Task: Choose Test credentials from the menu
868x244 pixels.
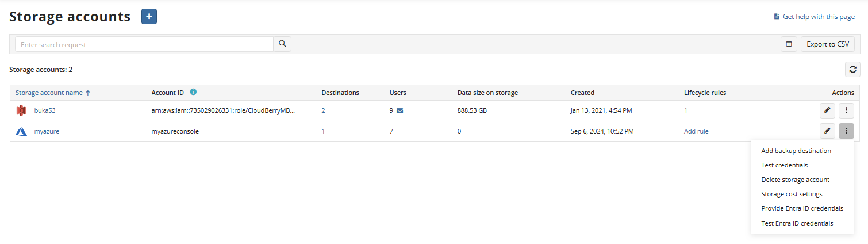Action: (x=784, y=165)
